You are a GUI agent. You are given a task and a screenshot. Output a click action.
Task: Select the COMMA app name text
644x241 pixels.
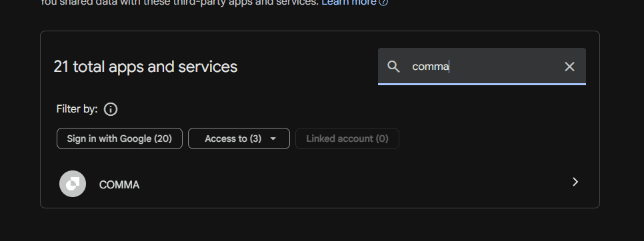point(119,185)
